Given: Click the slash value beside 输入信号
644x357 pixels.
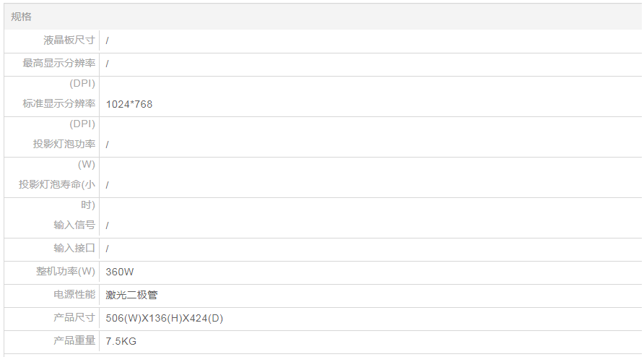Looking at the screenshot, I should (x=108, y=225).
